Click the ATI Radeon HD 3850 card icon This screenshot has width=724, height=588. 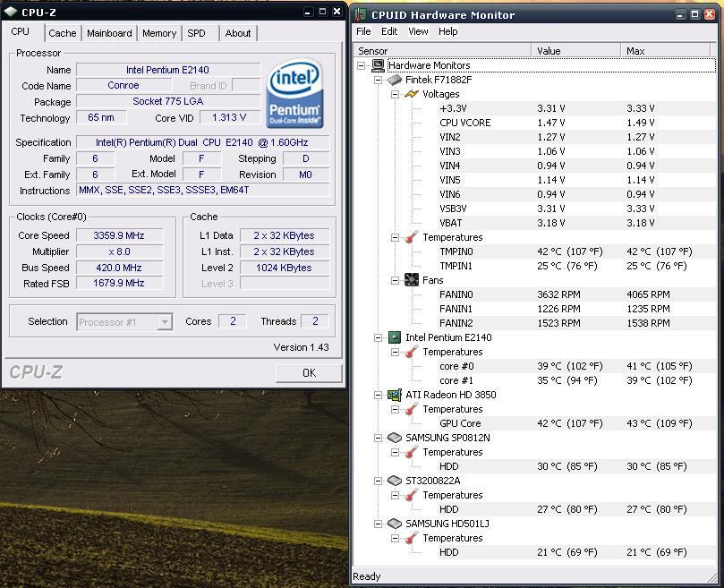[395, 395]
